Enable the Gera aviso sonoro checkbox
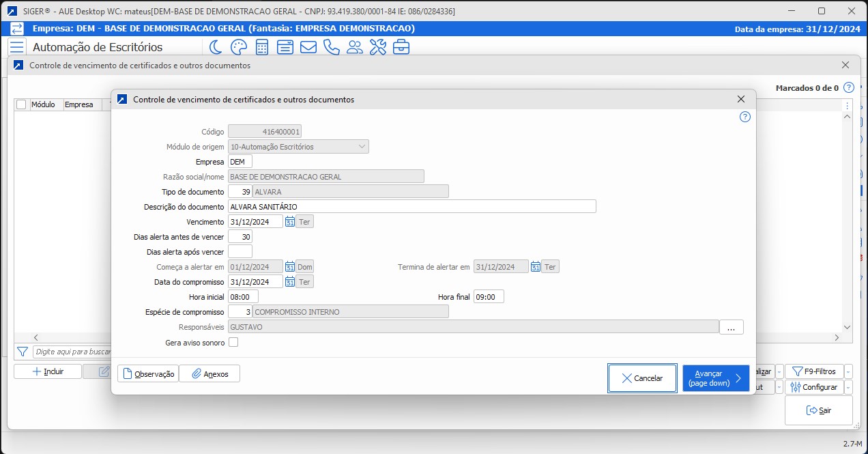Viewport: 868px width, 454px height. tap(233, 342)
